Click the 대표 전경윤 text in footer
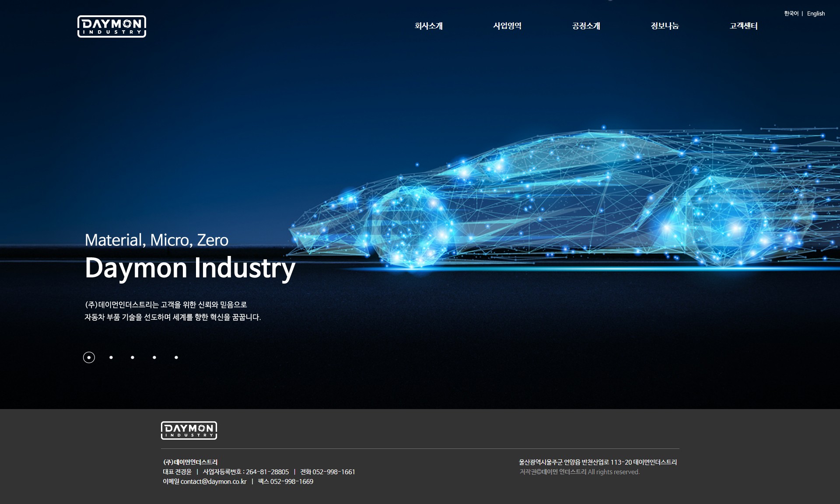 click(177, 472)
